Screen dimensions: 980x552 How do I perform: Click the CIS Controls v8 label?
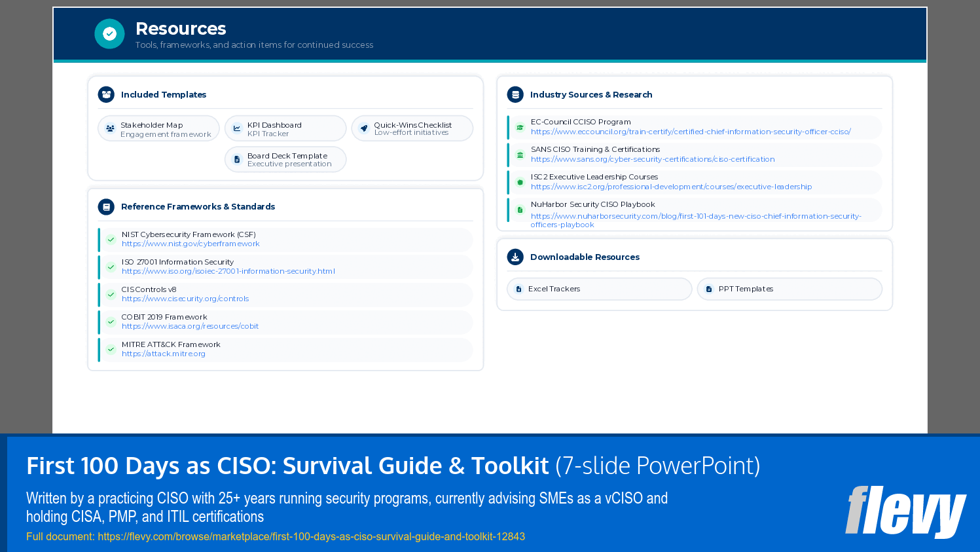[149, 289]
